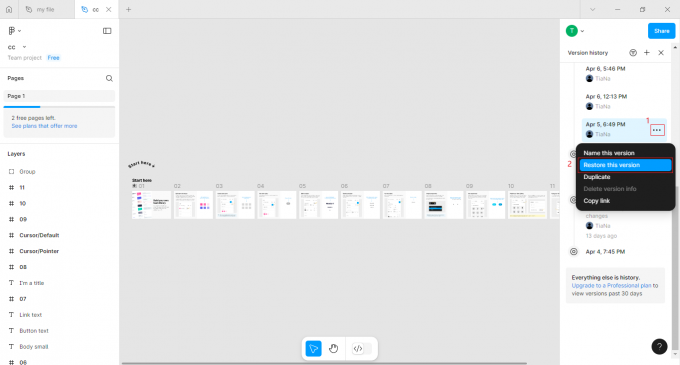Open the Figma main menu icon
680x365 pixels.
[14, 31]
